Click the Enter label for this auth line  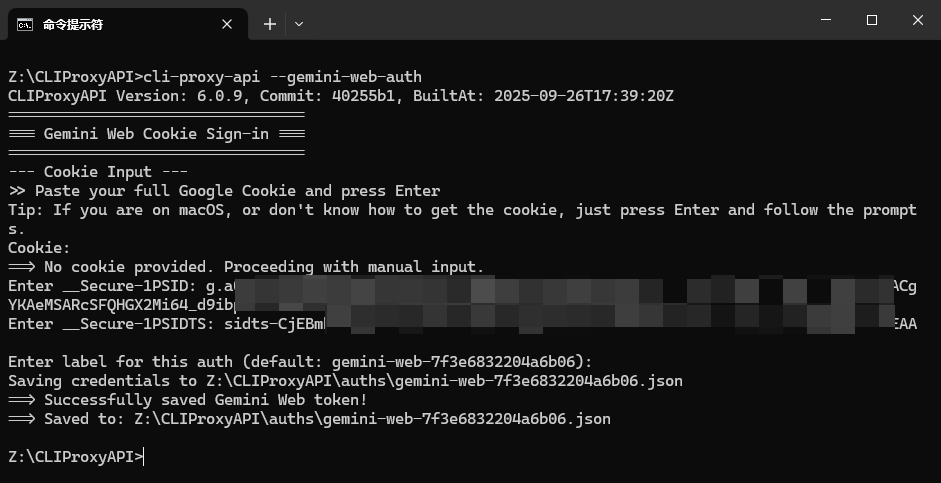point(300,362)
